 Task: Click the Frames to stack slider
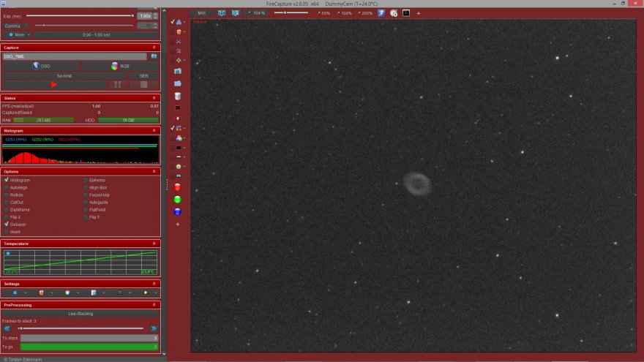click(x=80, y=328)
